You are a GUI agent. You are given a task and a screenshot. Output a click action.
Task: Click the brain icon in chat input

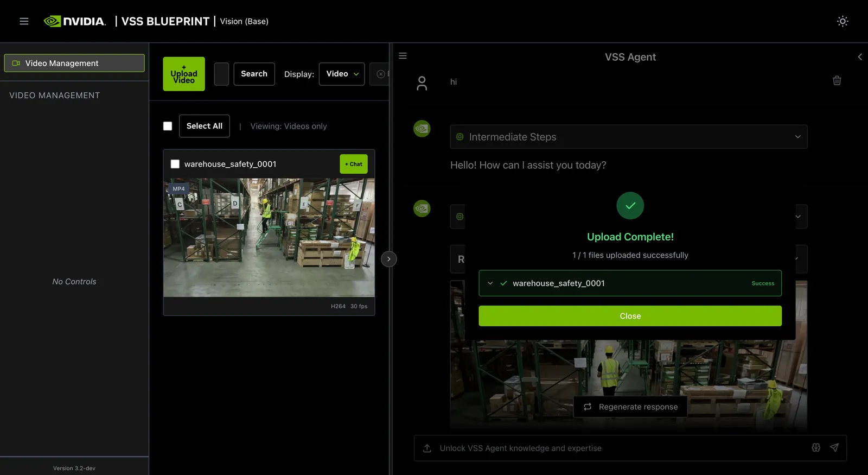[x=816, y=447]
